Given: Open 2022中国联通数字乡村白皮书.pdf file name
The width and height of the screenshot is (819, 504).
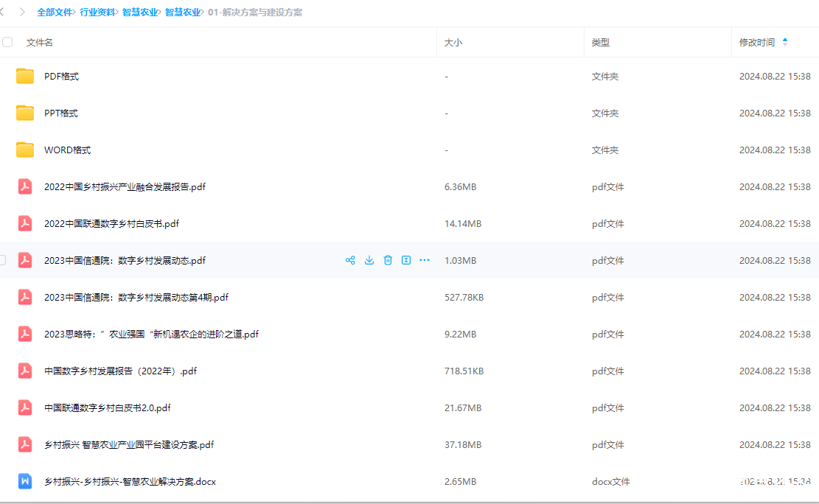Looking at the screenshot, I should (111, 223).
